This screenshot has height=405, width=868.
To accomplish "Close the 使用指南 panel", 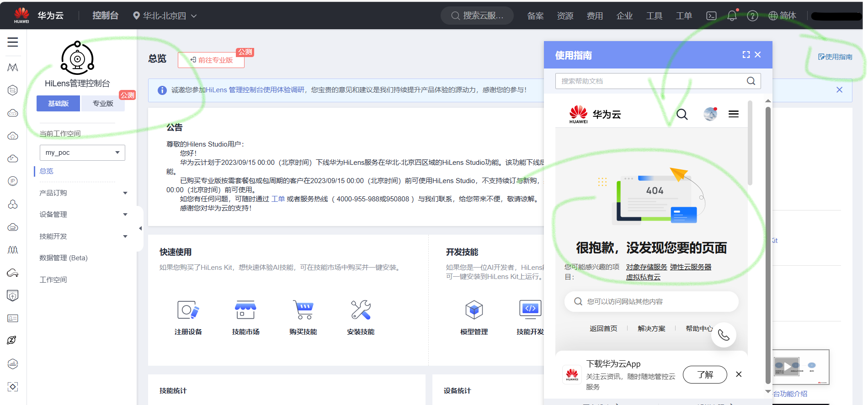I will coord(758,55).
